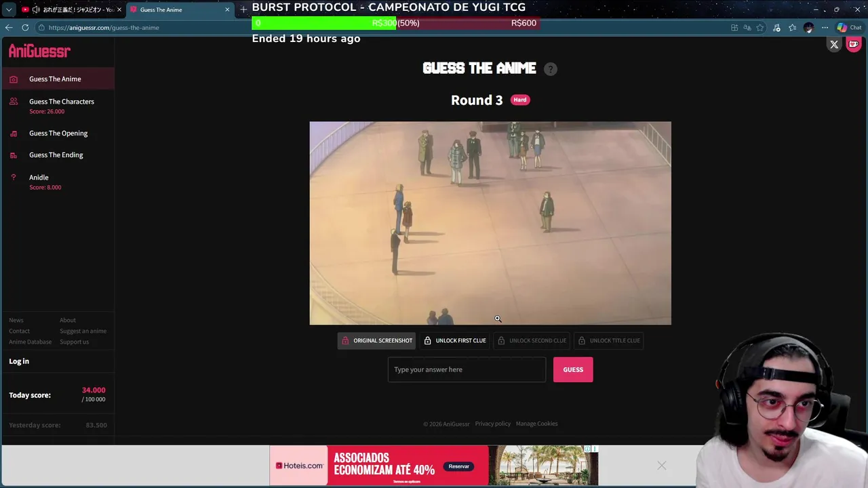Screen dimensions: 868x488
Task: Open the browser profile avatar
Action: point(808,28)
